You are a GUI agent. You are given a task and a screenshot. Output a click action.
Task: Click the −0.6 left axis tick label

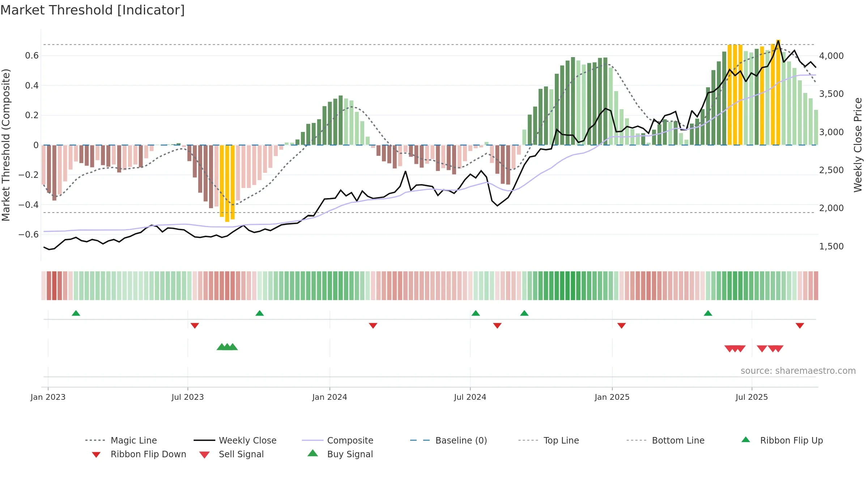click(29, 235)
